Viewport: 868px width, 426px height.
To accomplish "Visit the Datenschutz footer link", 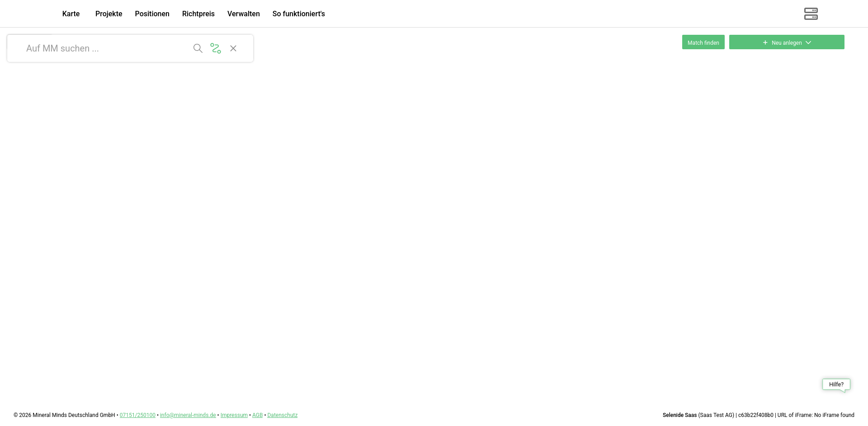I will [x=282, y=415].
